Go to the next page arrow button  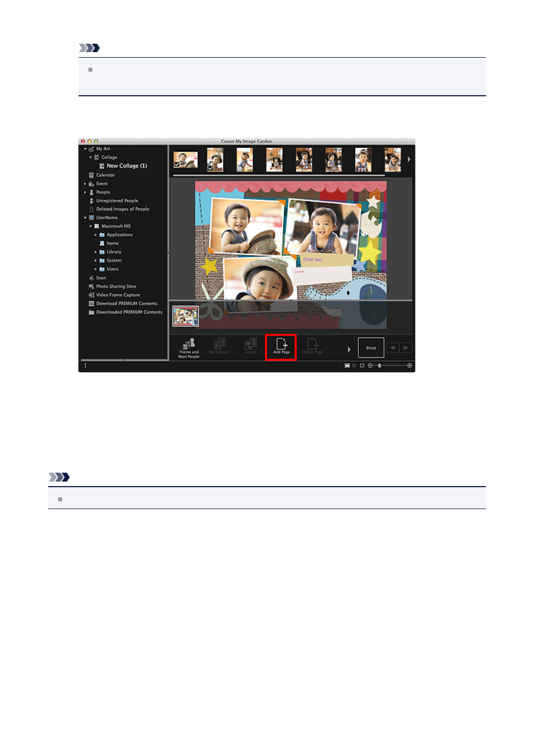pos(406,348)
